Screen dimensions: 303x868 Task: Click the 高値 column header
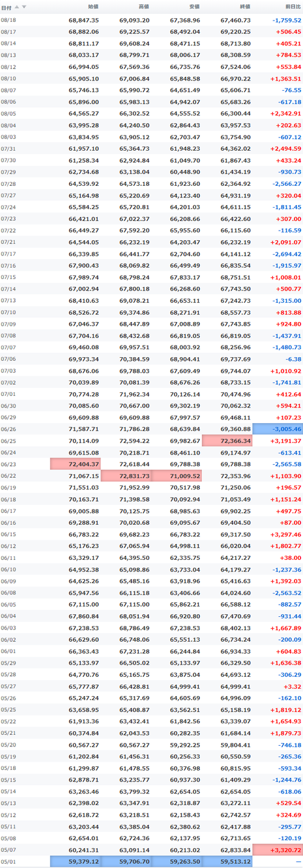pyautogui.click(x=144, y=7)
